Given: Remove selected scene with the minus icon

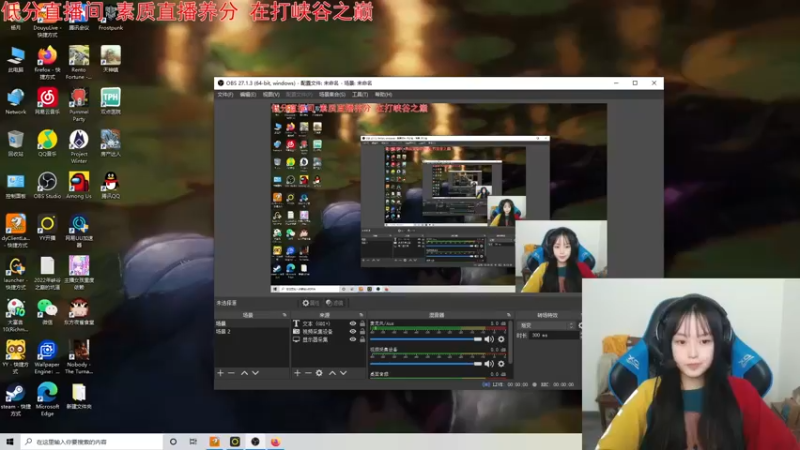Looking at the screenshot, I should [x=232, y=373].
